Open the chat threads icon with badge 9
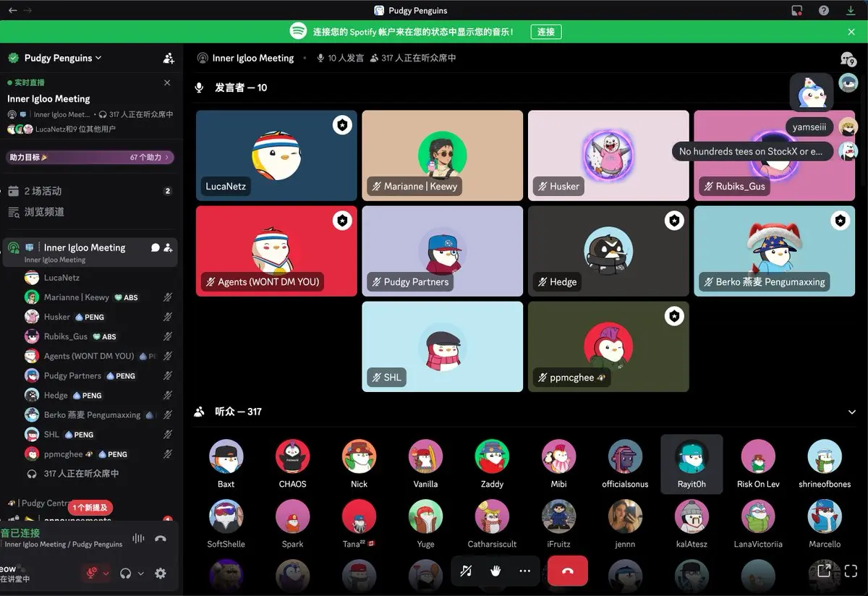The width and height of the screenshot is (868, 596). coord(848,59)
